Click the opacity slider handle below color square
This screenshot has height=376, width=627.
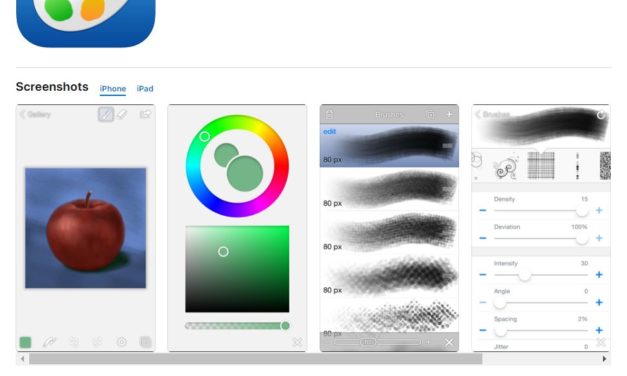coord(285,326)
